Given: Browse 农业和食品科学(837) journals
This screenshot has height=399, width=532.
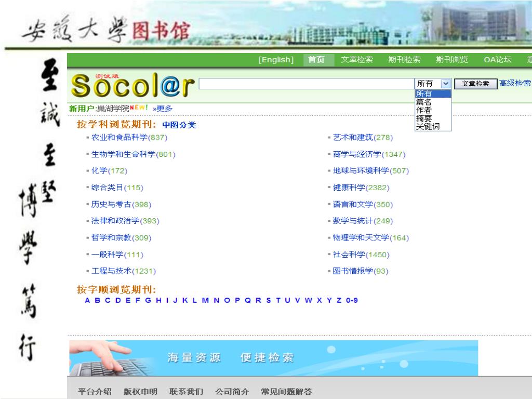Looking at the screenshot, I should point(129,137).
